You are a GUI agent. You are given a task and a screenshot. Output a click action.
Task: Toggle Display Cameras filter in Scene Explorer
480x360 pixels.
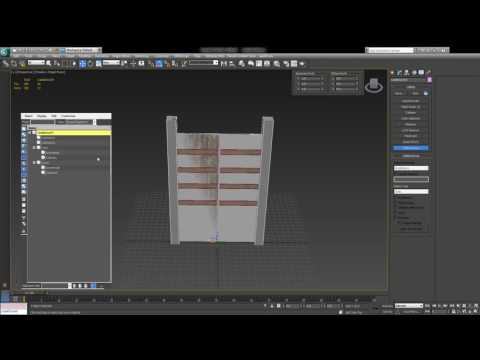(24, 146)
